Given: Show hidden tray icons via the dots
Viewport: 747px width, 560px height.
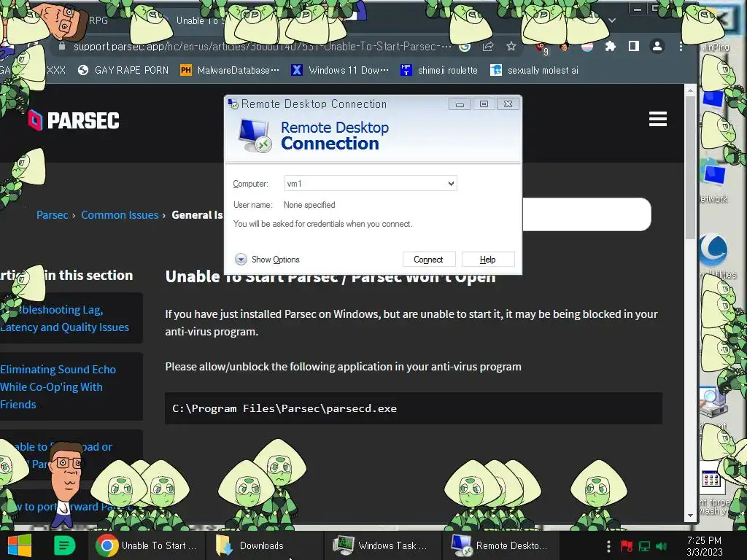Looking at the screenshot, I should point(608,545).
